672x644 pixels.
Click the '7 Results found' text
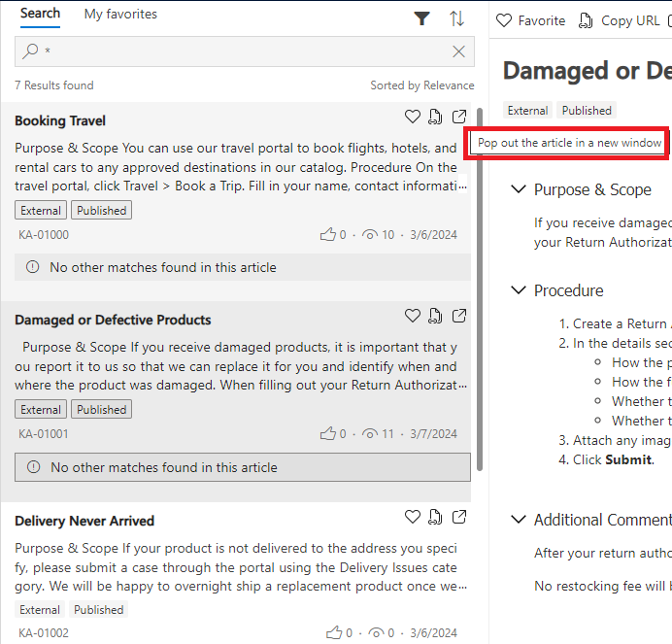(x=54, y=85)
